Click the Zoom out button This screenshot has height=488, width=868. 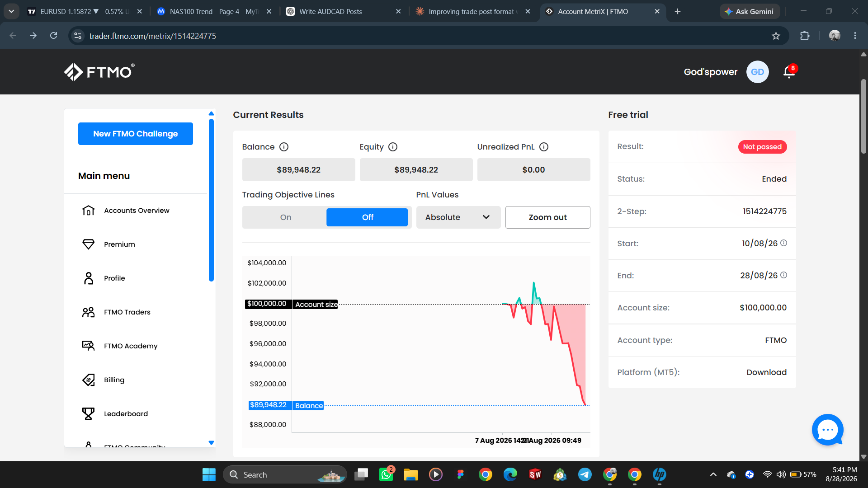[x=547, y=217]
